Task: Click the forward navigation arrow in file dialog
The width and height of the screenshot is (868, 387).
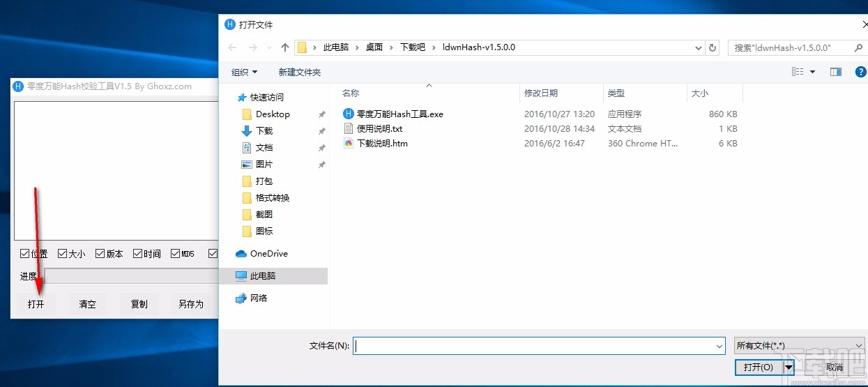Action: click(x=253, y=47)
